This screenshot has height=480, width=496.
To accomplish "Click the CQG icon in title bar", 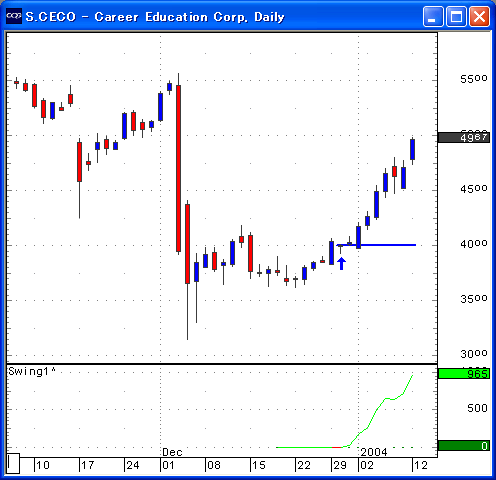I will [14, 16].
